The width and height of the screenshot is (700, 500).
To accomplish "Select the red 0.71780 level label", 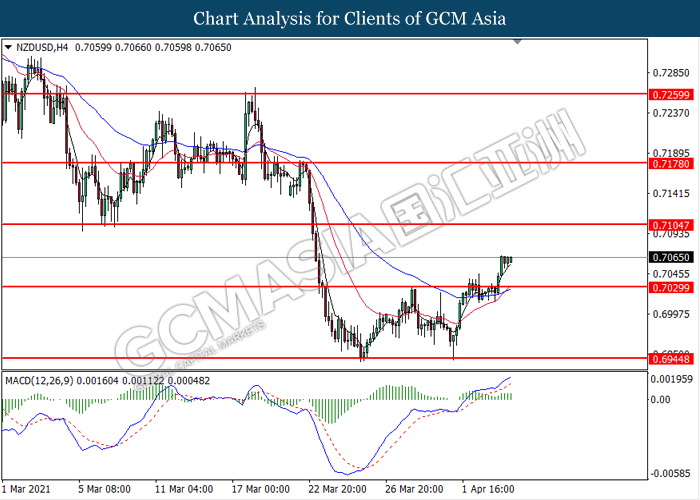I will point(671,164).
